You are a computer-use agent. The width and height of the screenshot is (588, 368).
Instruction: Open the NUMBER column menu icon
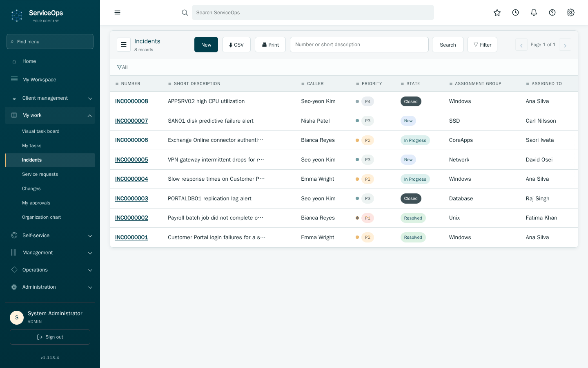(x=117, y=84)
